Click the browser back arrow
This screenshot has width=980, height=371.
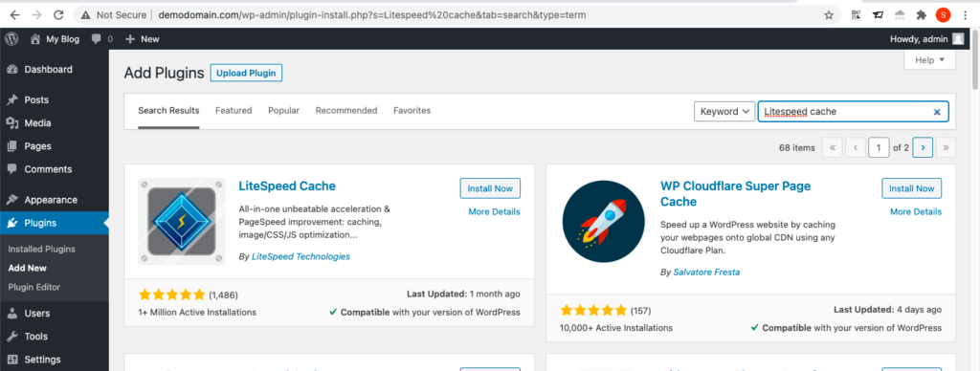[x=14, y=14]
